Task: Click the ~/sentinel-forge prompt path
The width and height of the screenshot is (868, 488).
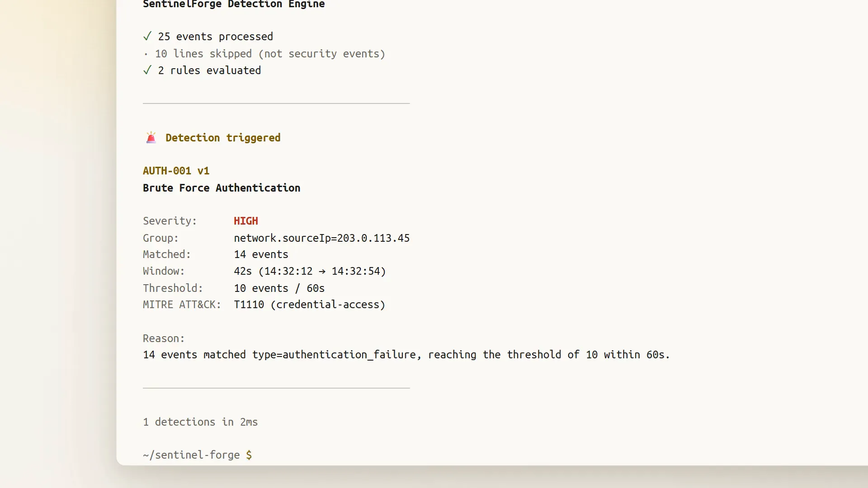Action: coord(191,455)
